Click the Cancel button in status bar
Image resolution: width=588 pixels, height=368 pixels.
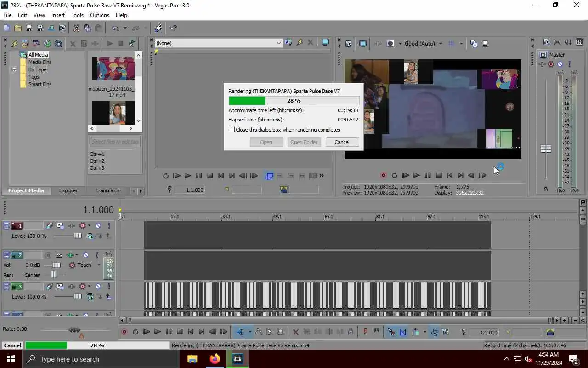(12, 345)
